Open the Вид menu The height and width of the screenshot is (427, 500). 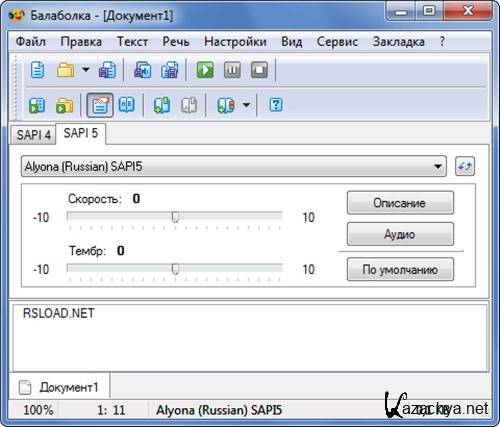pyautogui.click(x=292, y=42)
